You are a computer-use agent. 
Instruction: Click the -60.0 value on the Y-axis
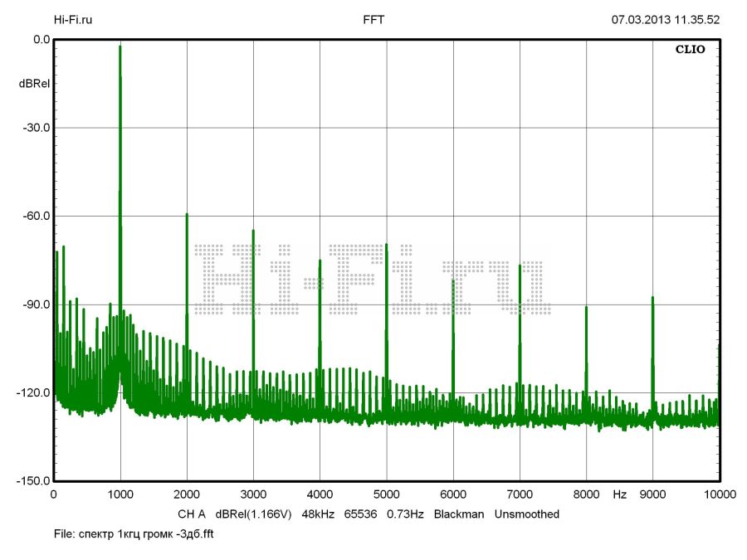click(x=34, y=216)
